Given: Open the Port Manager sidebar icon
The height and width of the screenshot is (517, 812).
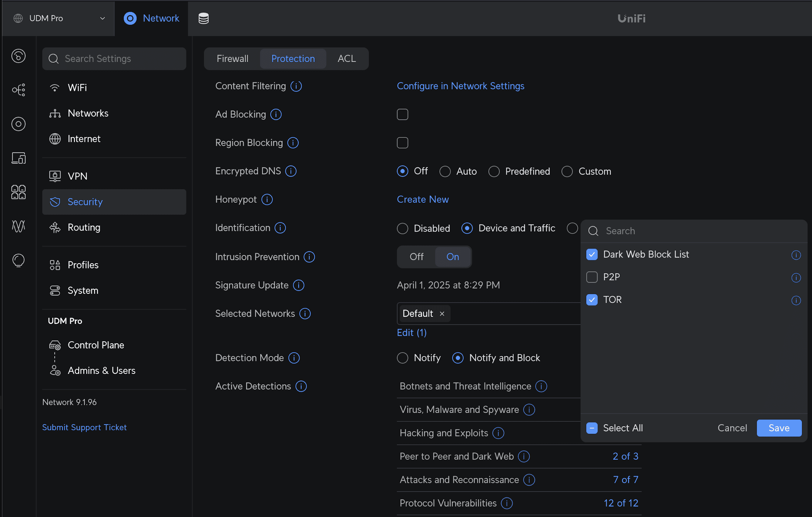Looking at the screenshot, I should click(x=18, y=192).
